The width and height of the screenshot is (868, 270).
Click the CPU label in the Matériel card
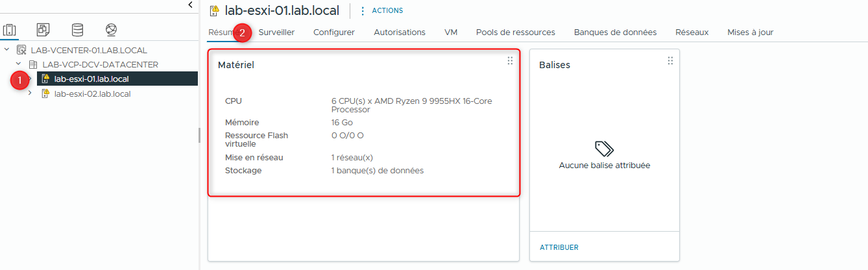[234, 101]
